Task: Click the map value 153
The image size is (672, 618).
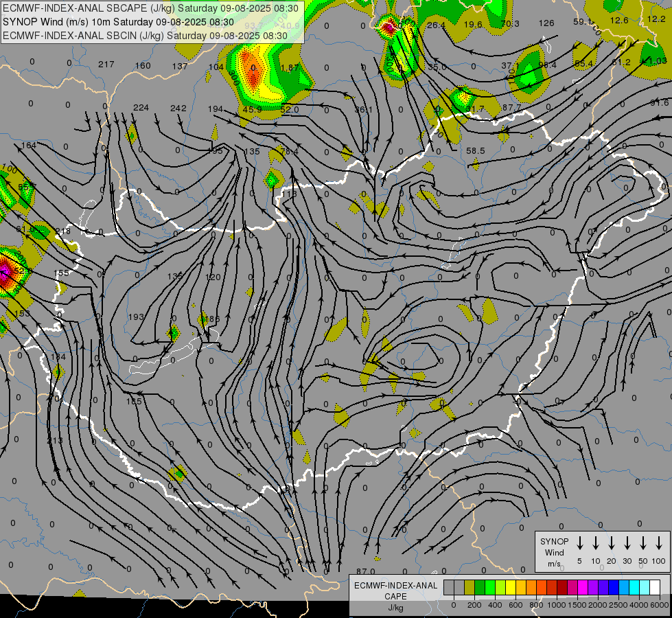Action: click(x=22, y=314)
